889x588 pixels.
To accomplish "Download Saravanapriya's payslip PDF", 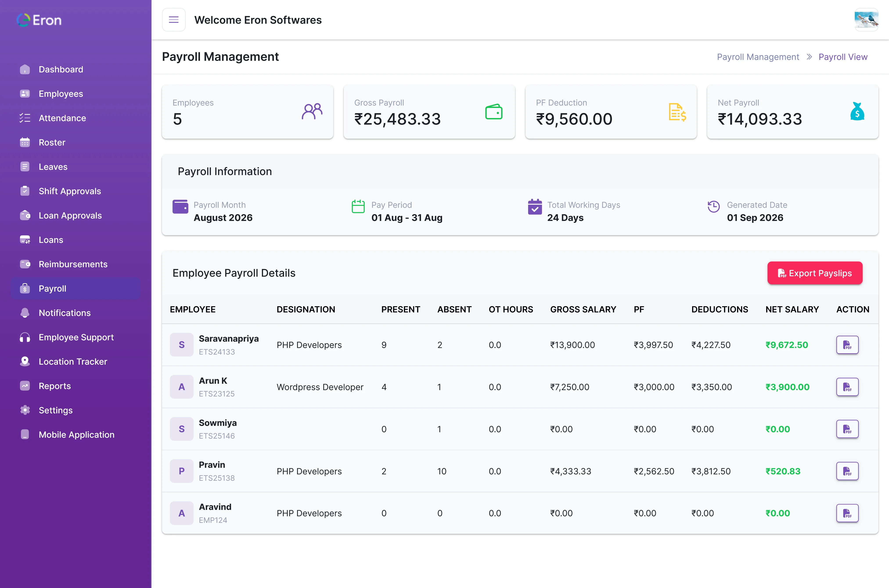I will point(847,345).
